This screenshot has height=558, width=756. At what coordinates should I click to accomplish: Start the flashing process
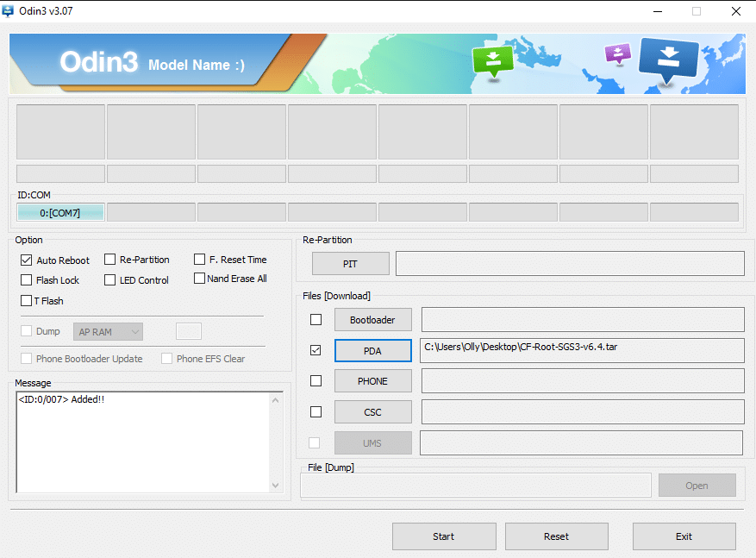(x=444, y=536)
